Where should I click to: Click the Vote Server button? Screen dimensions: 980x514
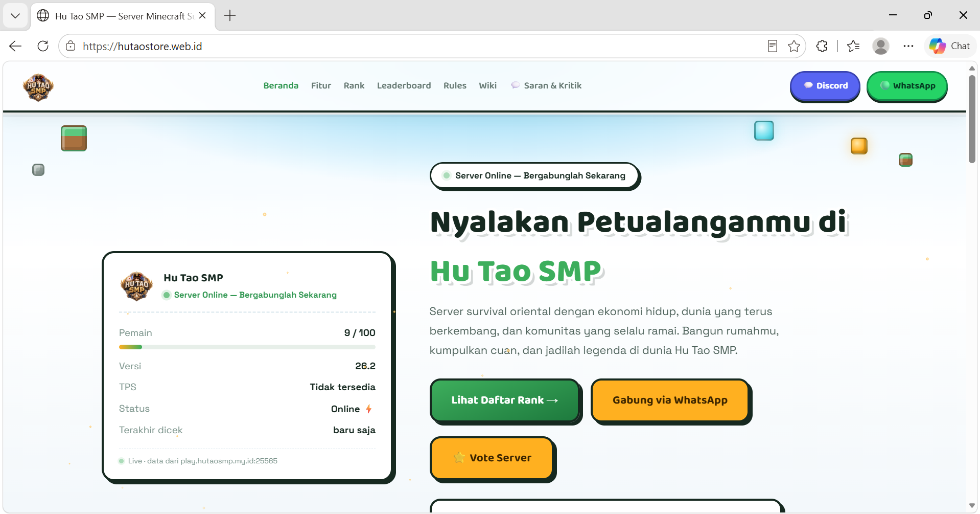coord(492,458)
